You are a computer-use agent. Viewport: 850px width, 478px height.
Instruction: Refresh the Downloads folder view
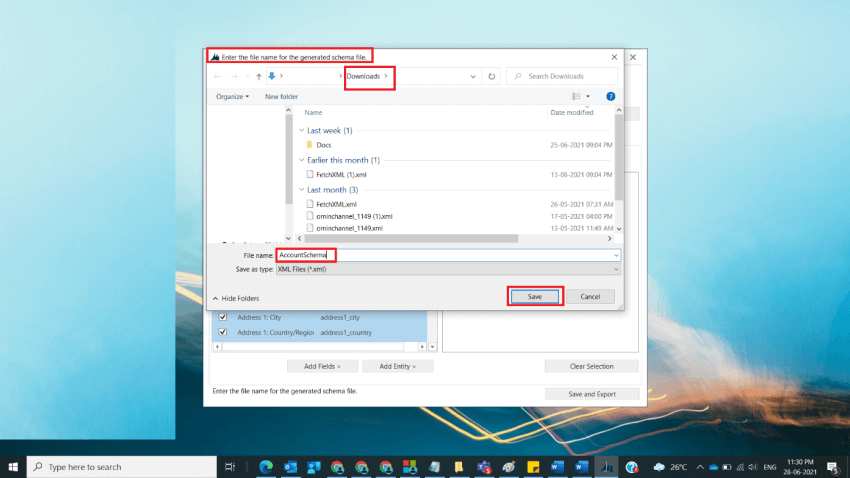(x=492, y=76)
